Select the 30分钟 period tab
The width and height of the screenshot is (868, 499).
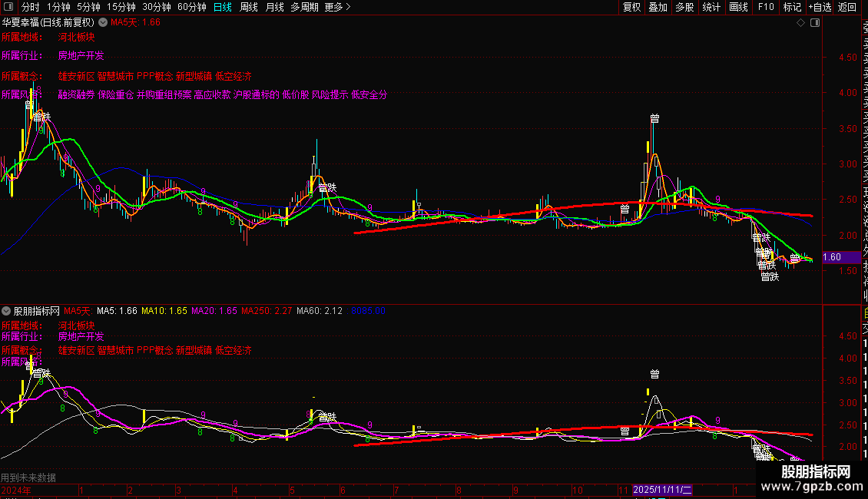tap(157, 7)
